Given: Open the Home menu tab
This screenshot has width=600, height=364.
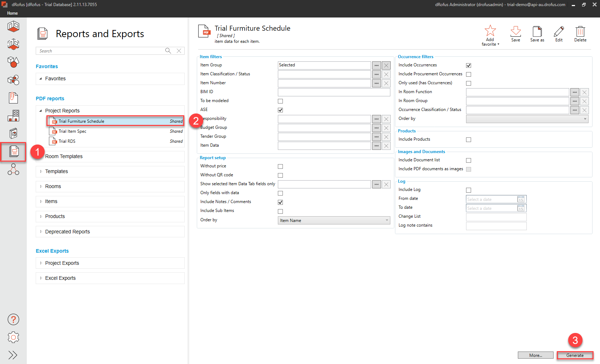Looking at the screenshot, I should (x=12, y=13).
